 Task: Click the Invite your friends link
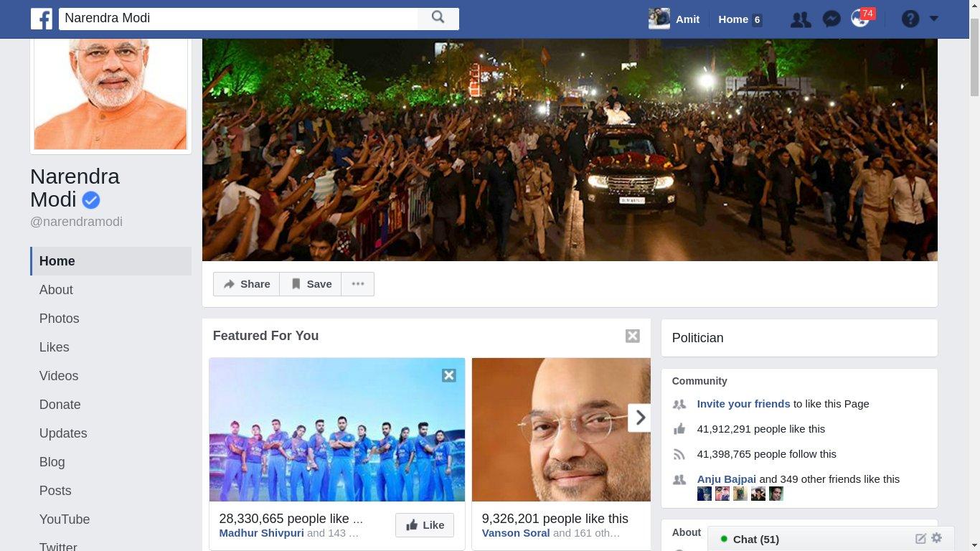click(743, 404)
